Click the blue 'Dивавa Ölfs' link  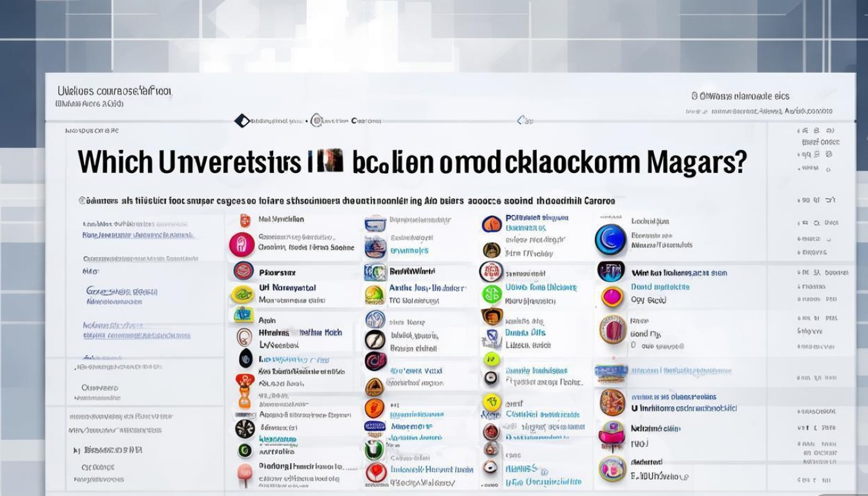pyautogui.click(x=525, y=333)
